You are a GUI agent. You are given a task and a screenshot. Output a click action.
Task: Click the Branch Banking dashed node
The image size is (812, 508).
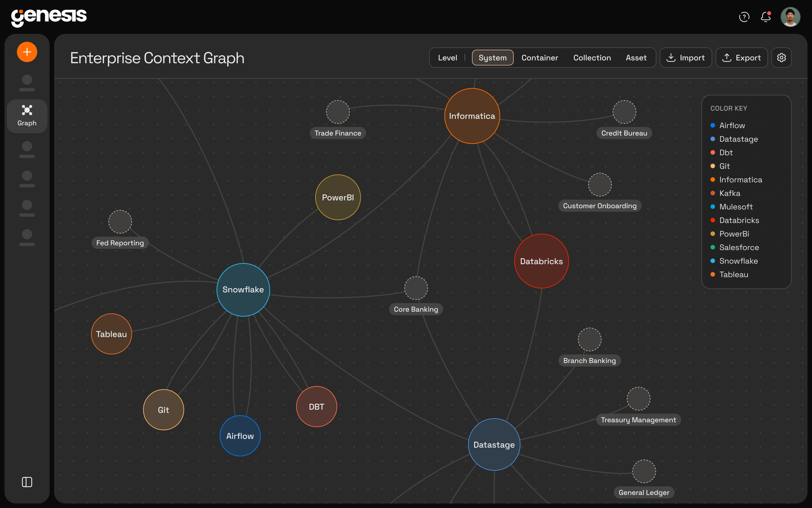589,339
